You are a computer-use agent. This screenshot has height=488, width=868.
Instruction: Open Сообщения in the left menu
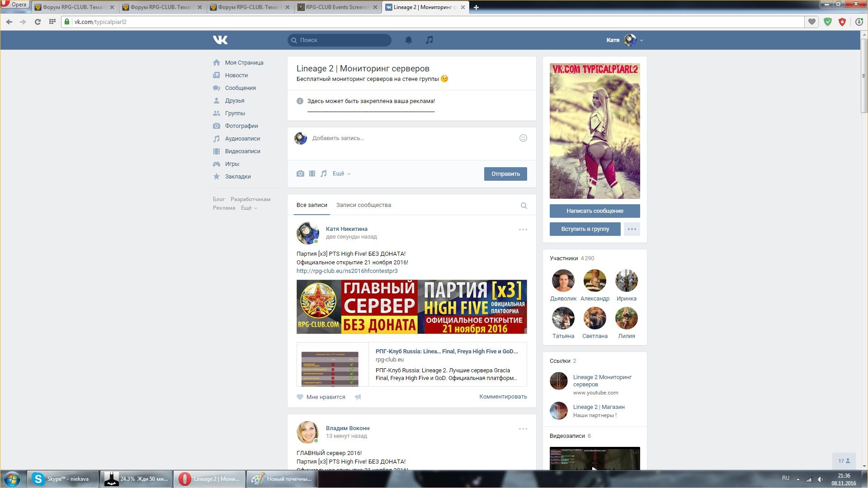tap(240, 88)
